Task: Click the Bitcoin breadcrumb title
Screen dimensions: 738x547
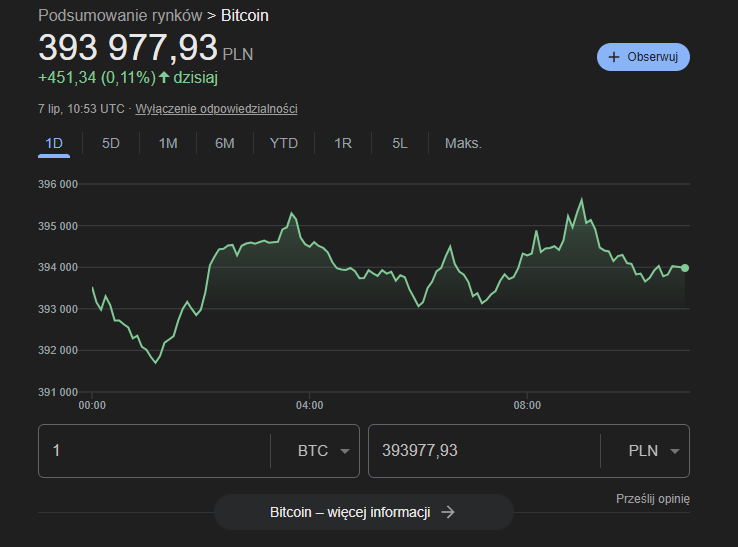Action: 245,16
